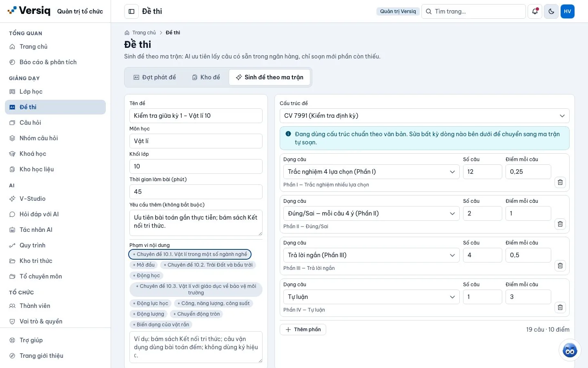Select the Sinh đề theo ma trận tab

[x=269, y=77]
